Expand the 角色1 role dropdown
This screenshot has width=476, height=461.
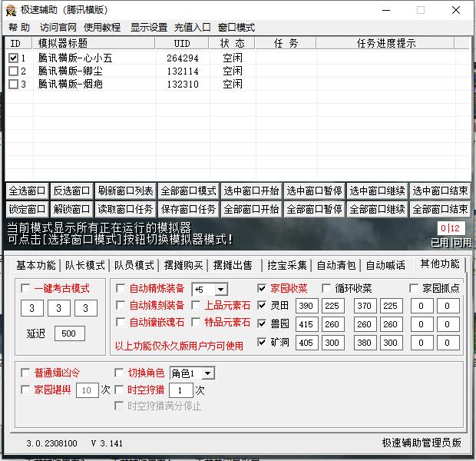point(207,373)
